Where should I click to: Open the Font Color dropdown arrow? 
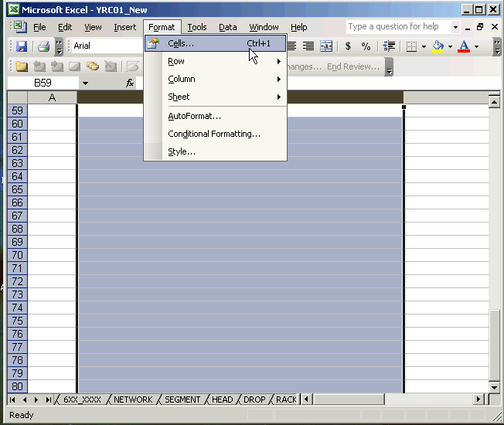click(x=476, y=46)
